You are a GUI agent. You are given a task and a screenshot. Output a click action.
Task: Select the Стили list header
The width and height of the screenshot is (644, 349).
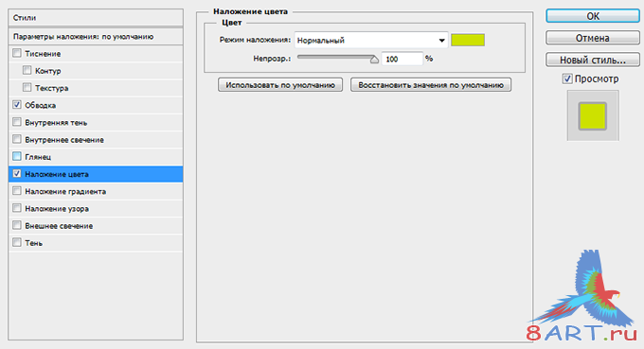click(96, 18)
